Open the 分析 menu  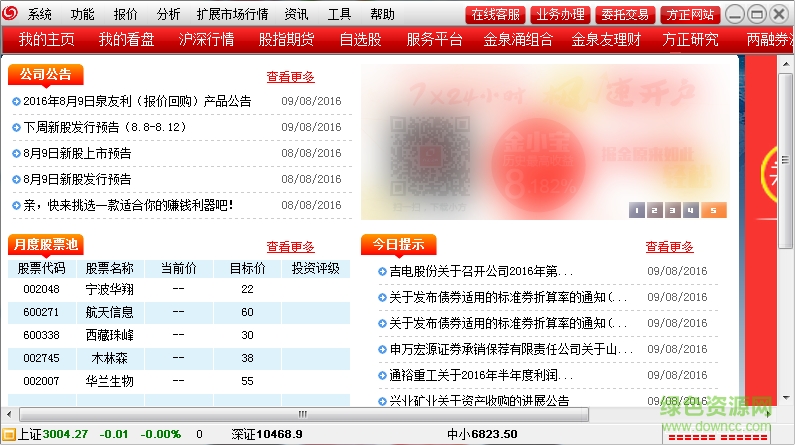click(x=168, y=14)
